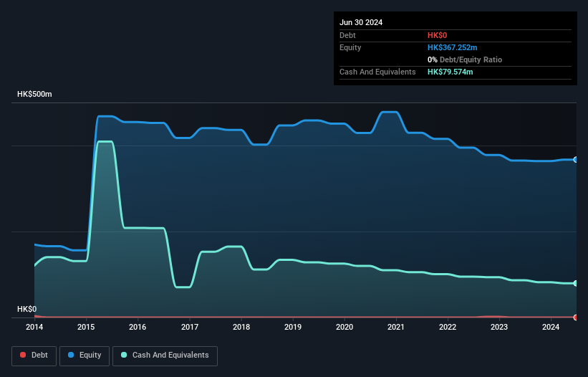Click the 2017 x-axis label
588x377 pixels.
[190, 327]
